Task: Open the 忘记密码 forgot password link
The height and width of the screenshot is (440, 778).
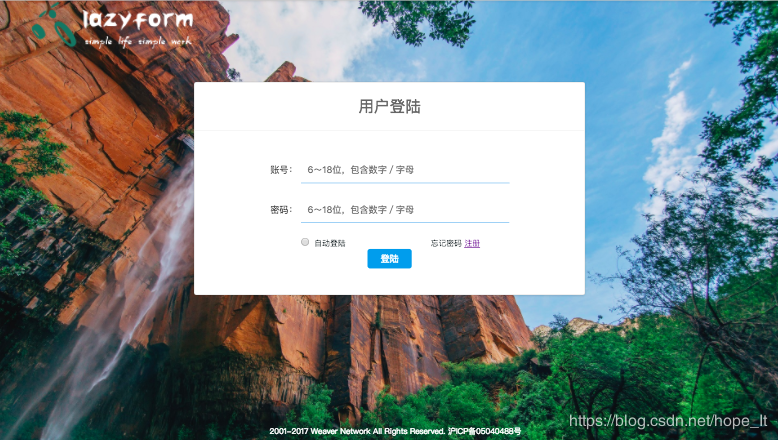Action: pos(446,243)
